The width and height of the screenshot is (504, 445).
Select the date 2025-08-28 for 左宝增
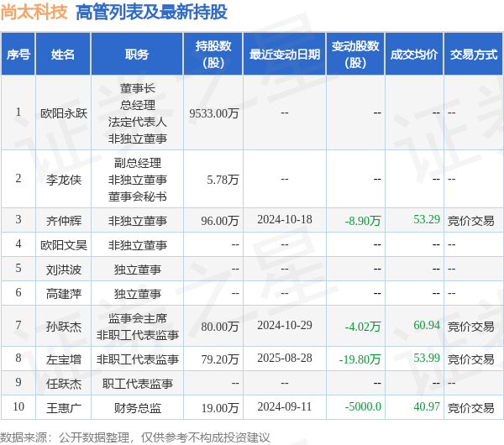[285, 359]
